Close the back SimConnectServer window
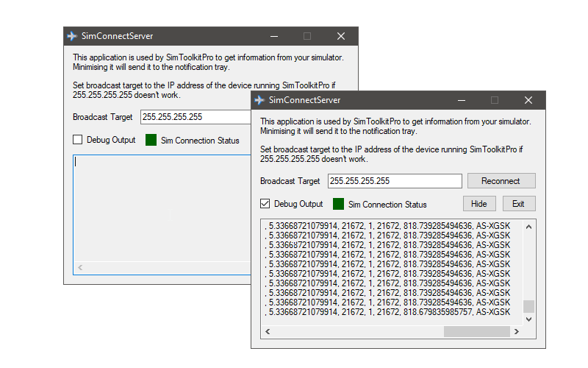The width and height of the screenshot is (588, 368). (x=341, y=36)
